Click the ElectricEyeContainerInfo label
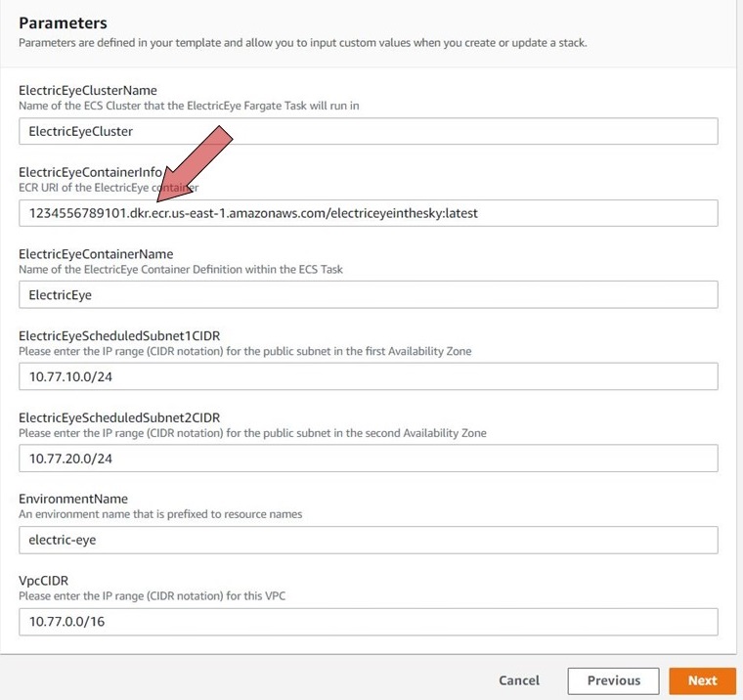 pos(91,171)
